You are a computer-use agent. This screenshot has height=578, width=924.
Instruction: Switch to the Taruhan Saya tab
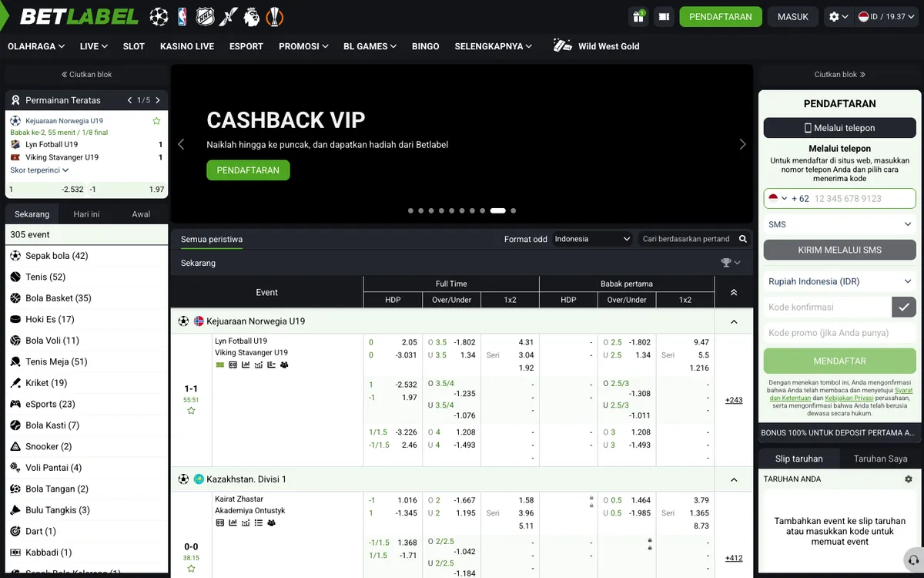coord(881,459)
